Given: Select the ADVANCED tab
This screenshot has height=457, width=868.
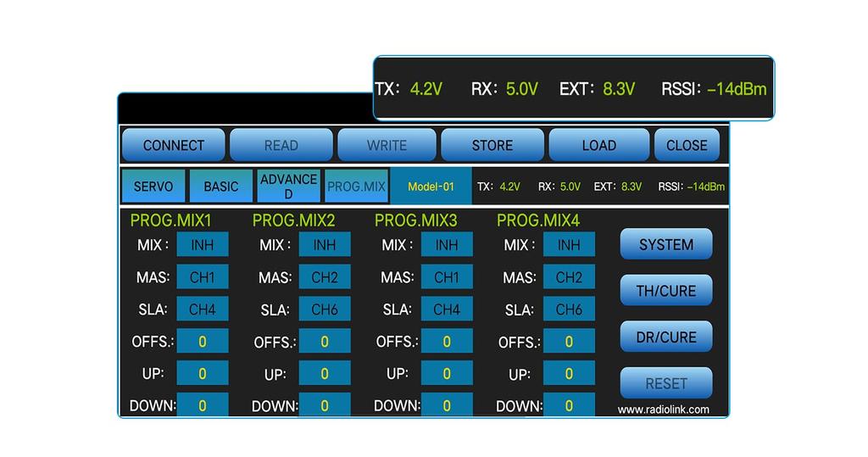Looking at the screenshot, I should click(x=288, y=187).
